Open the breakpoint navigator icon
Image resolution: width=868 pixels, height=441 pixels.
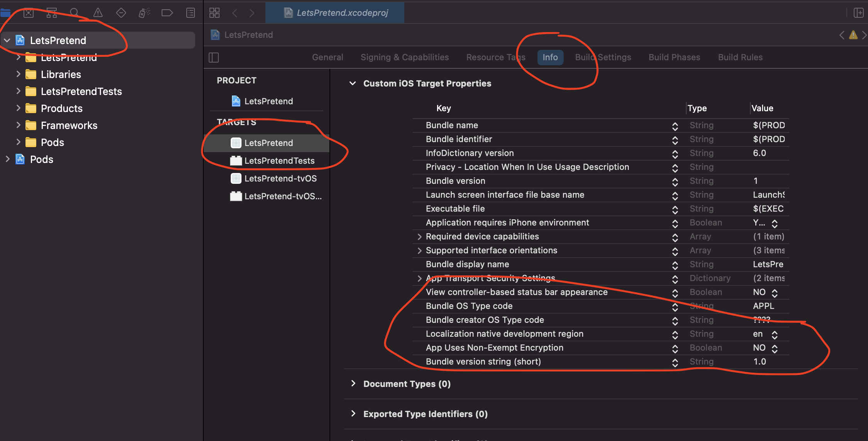click(167, 13)
